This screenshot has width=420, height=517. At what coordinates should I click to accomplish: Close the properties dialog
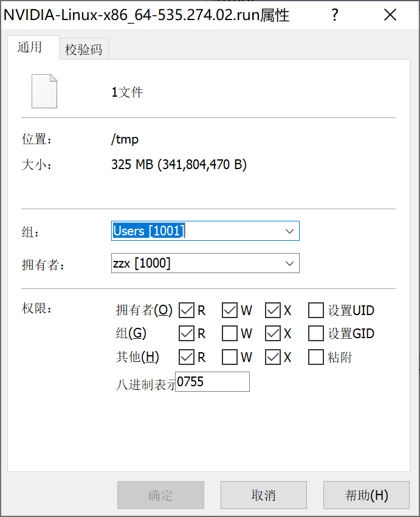[x=390, y=15]
